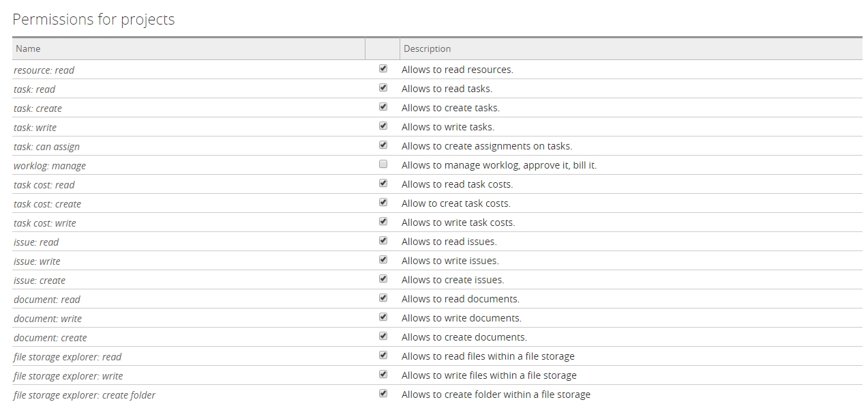
Task: Disable file storage explorer: read permission
Action: click(383, 356)
